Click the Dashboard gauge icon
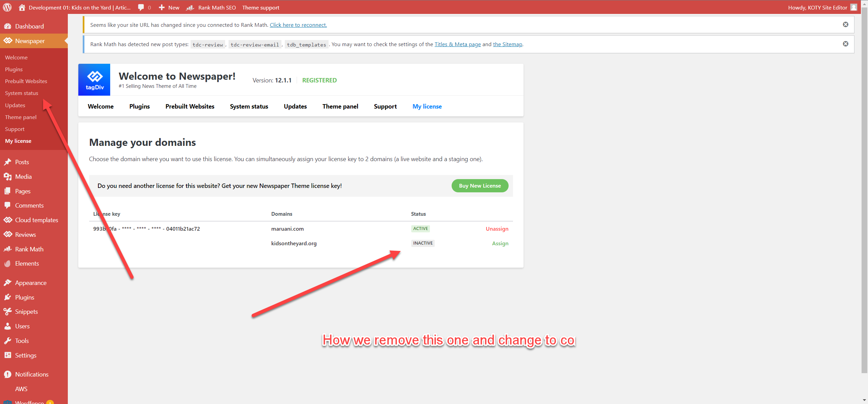Screen dimensions: 868x404 tap(8, 26)
